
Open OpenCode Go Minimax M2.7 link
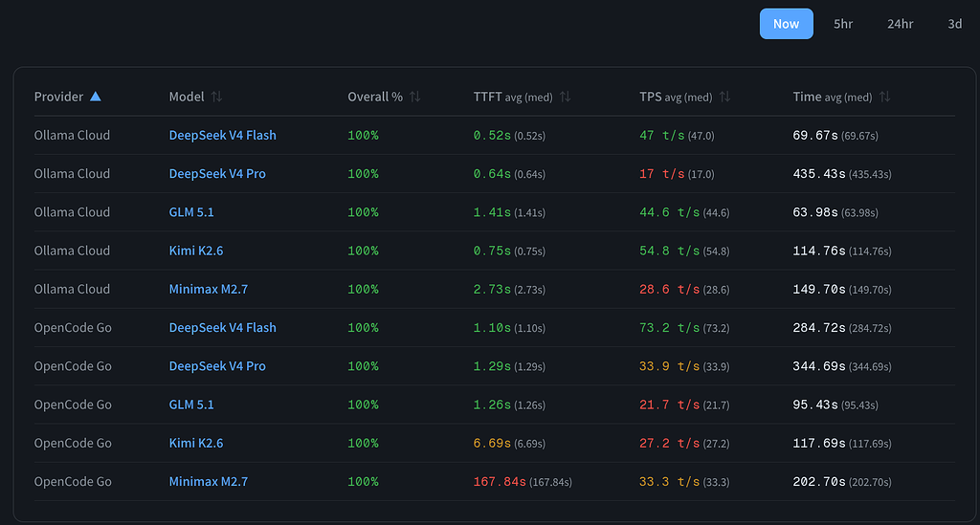coord(208,482)
